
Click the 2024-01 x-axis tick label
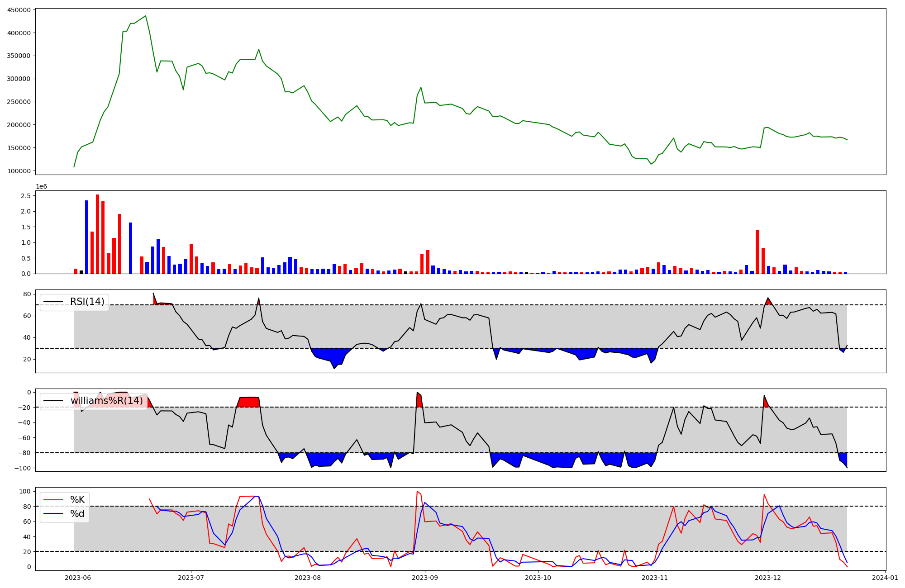pos(885,578)
